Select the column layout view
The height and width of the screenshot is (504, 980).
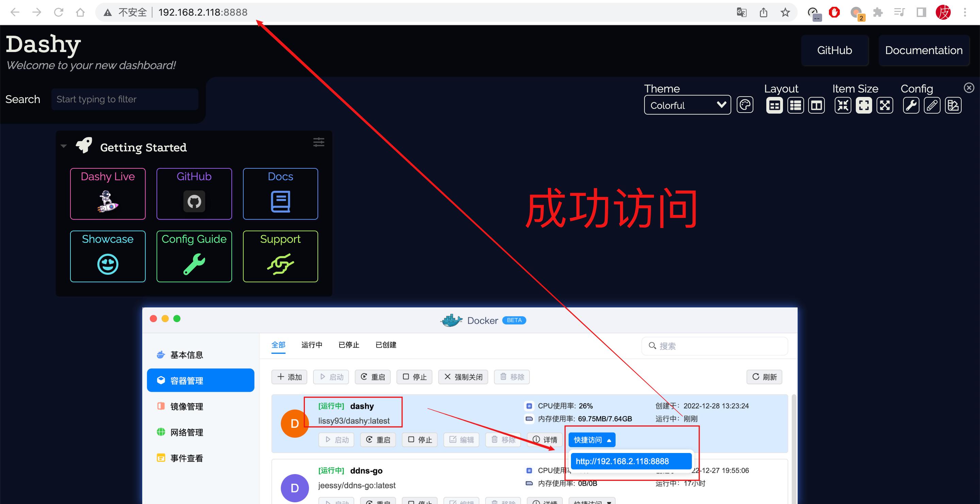[816, 105]
